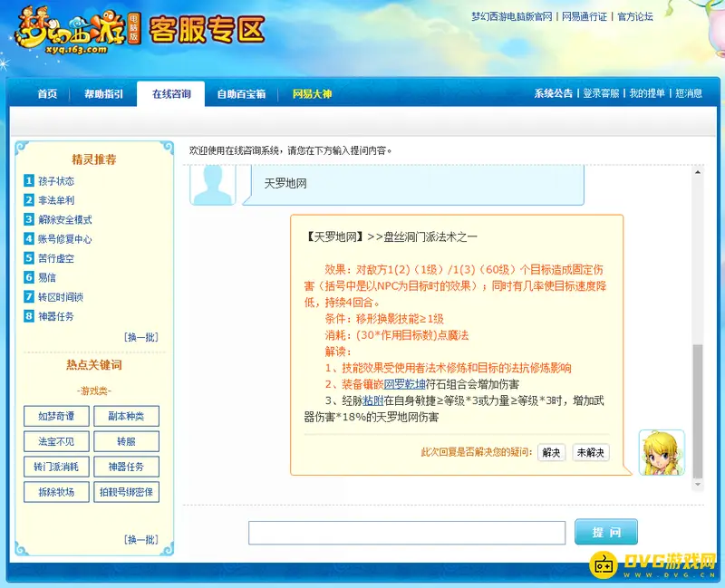Open the 首页 tab
The width and height of the screenshot is (725, 588).
click(47, 94)
